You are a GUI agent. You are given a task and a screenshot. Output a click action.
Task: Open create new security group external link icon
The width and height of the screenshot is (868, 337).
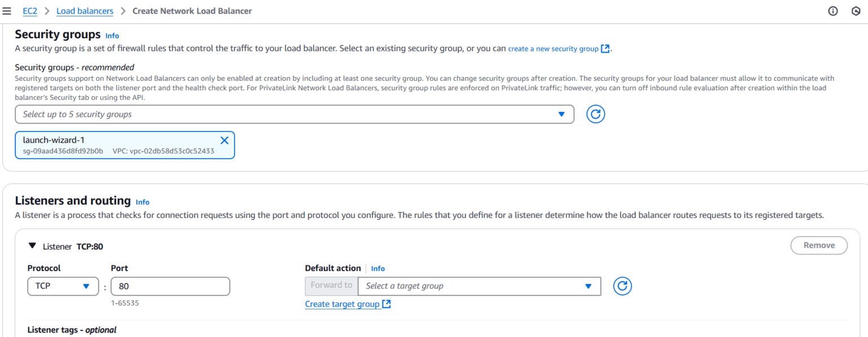click(x=605, y=49)
